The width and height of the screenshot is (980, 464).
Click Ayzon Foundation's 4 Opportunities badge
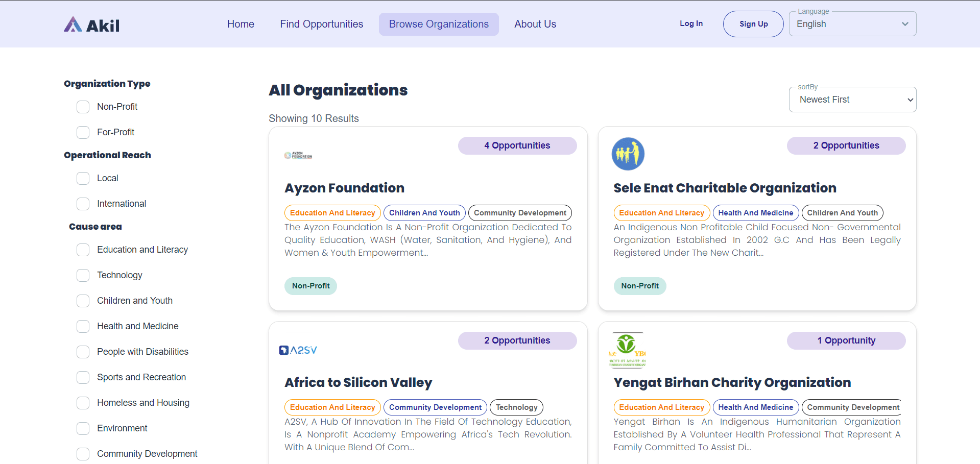pos(517,145)
